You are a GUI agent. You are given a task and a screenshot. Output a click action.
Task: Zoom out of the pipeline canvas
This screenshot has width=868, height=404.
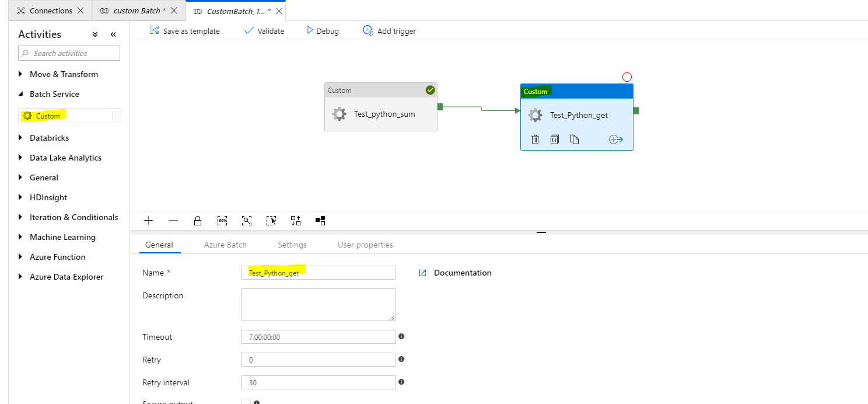coord(173,220)
